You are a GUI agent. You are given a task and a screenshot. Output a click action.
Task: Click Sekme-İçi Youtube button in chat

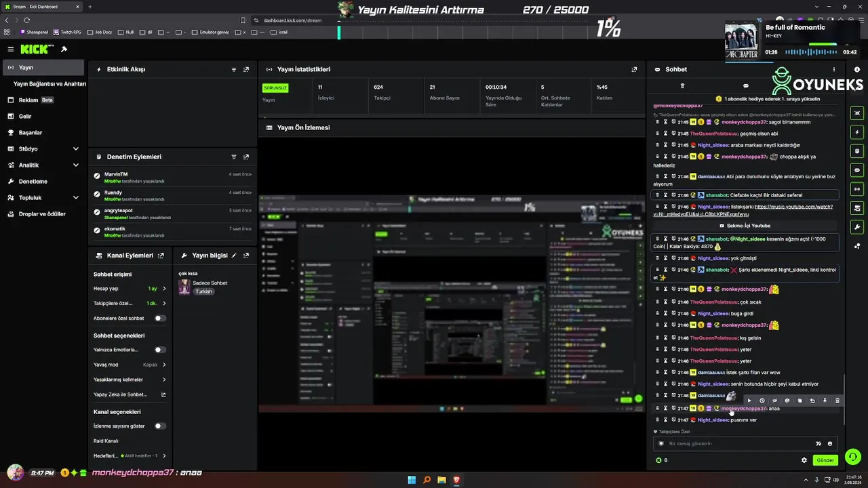pos(746,226)
